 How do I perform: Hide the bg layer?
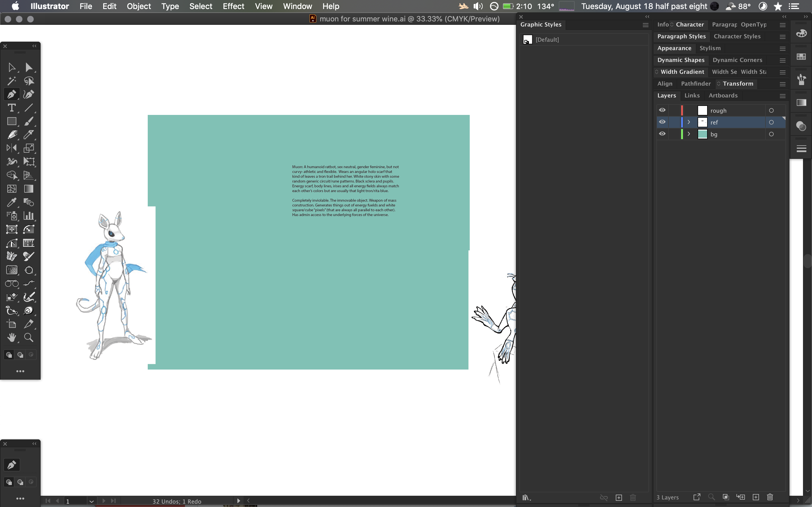662,134
